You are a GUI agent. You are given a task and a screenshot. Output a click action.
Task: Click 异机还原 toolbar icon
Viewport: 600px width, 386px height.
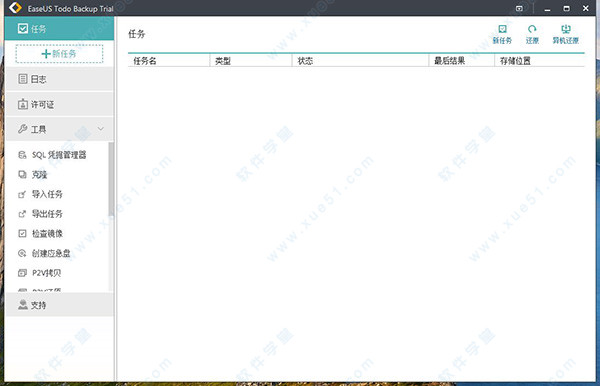pos(566,34)
